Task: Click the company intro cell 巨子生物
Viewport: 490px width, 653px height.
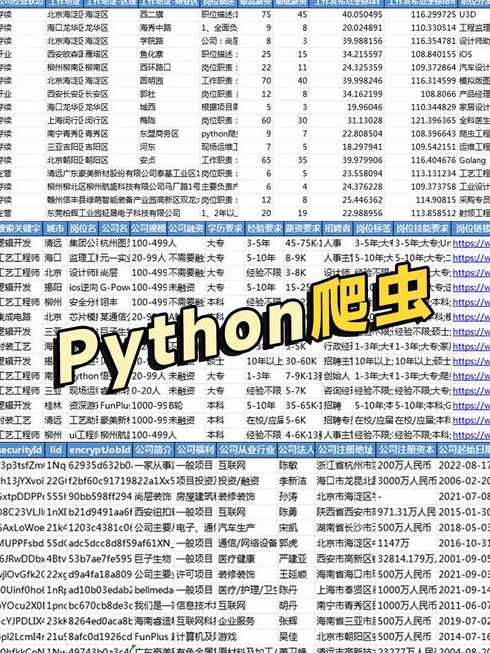Action: 153,559
